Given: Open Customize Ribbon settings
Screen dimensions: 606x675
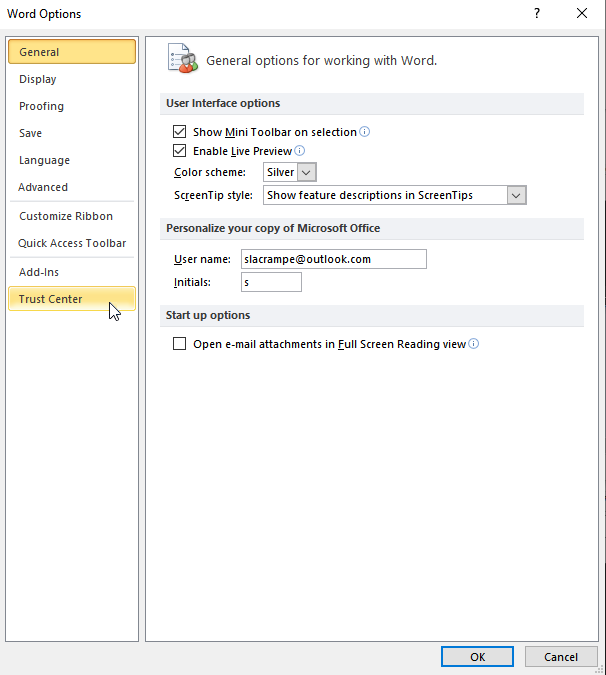Looking at the screenshot, I should (x=72, y=216).
